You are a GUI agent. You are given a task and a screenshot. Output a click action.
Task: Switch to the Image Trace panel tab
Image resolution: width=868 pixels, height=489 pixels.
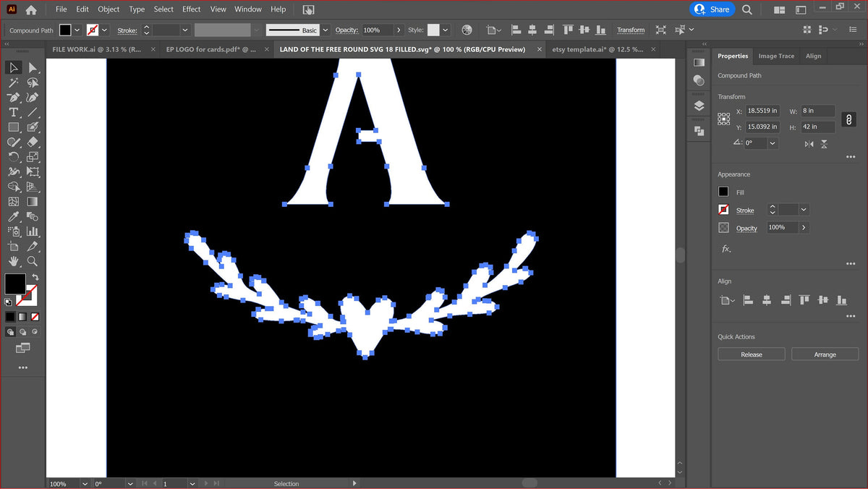pyautogui.click(x=776, y=56)
